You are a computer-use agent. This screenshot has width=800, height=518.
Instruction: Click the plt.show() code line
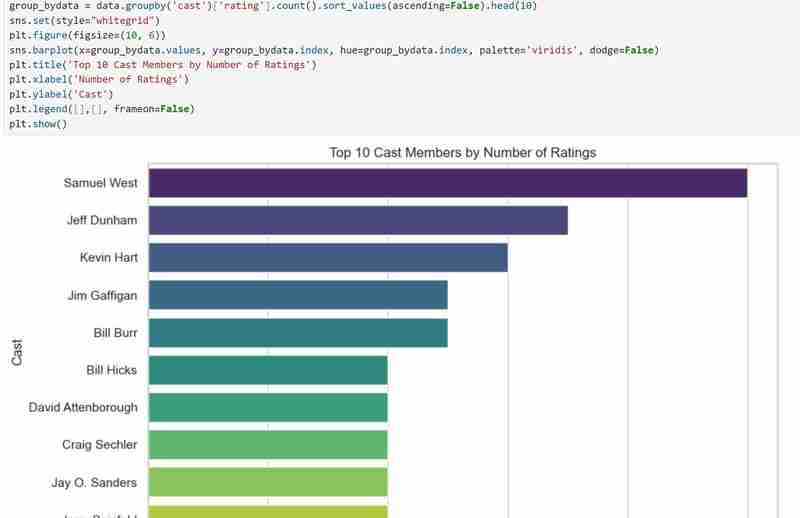(x=38, y=124)
